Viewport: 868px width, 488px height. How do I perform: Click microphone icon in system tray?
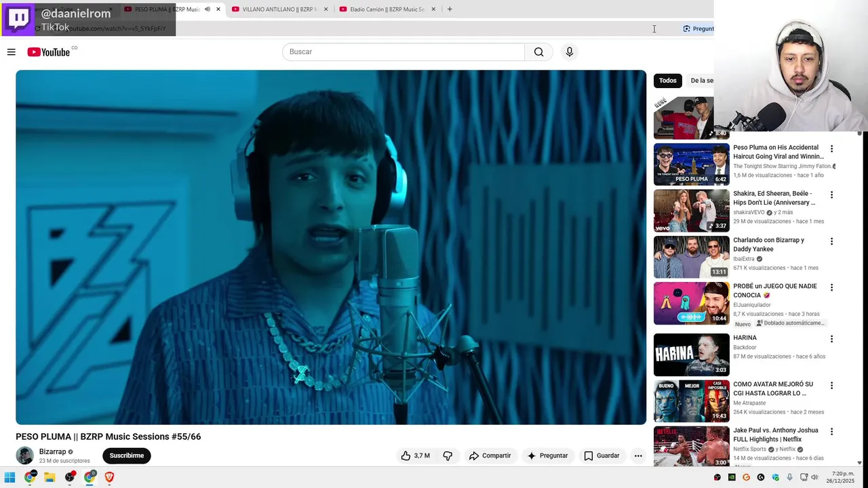pos(789,477)
